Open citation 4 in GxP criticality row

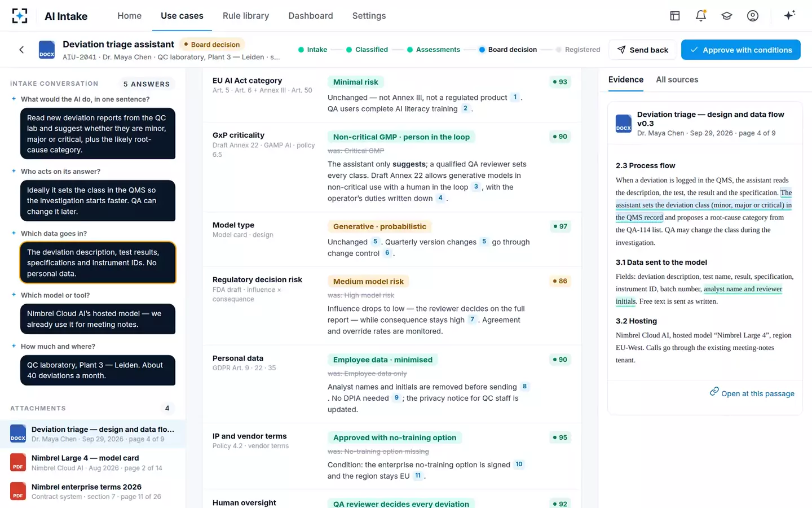click(x=440, y=198)
